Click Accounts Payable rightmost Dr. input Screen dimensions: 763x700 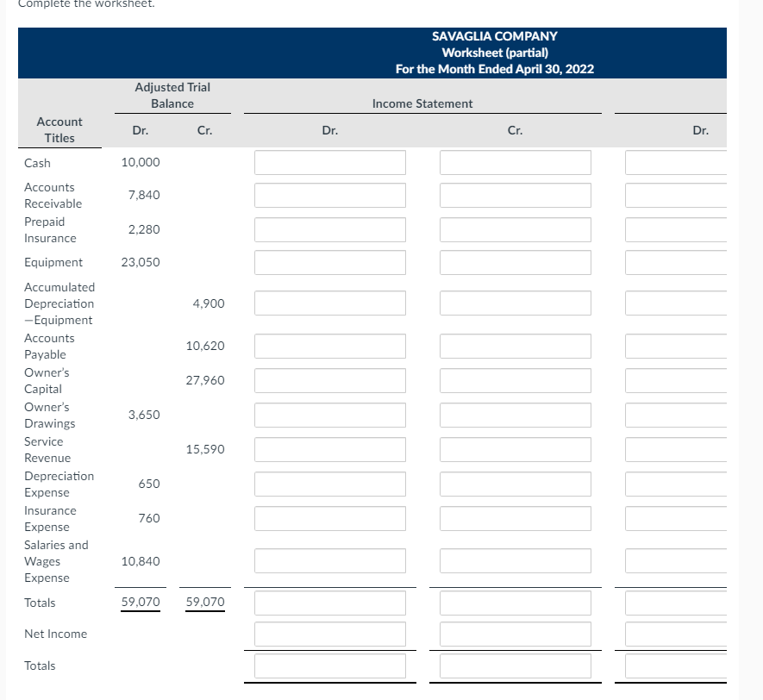click(x=676, y=346)
